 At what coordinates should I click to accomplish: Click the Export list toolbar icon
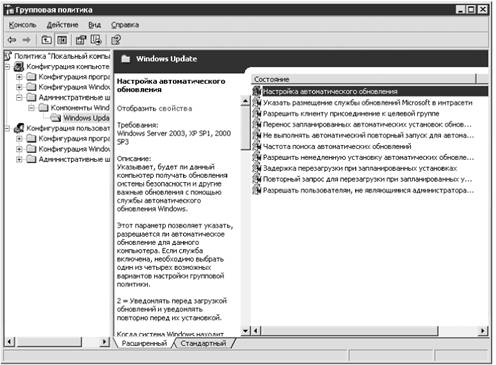click(x=96, y=40)
